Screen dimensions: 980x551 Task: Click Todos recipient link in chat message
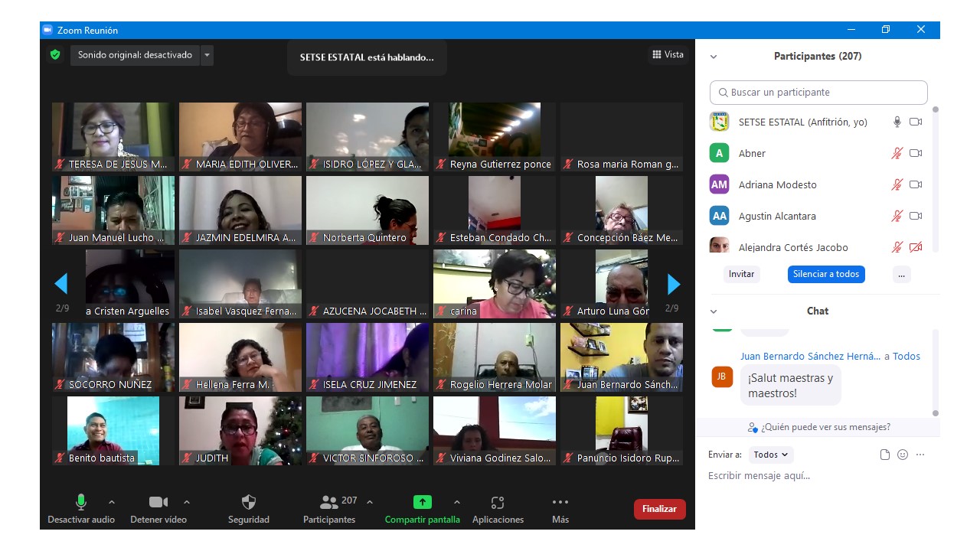(906, 356)
